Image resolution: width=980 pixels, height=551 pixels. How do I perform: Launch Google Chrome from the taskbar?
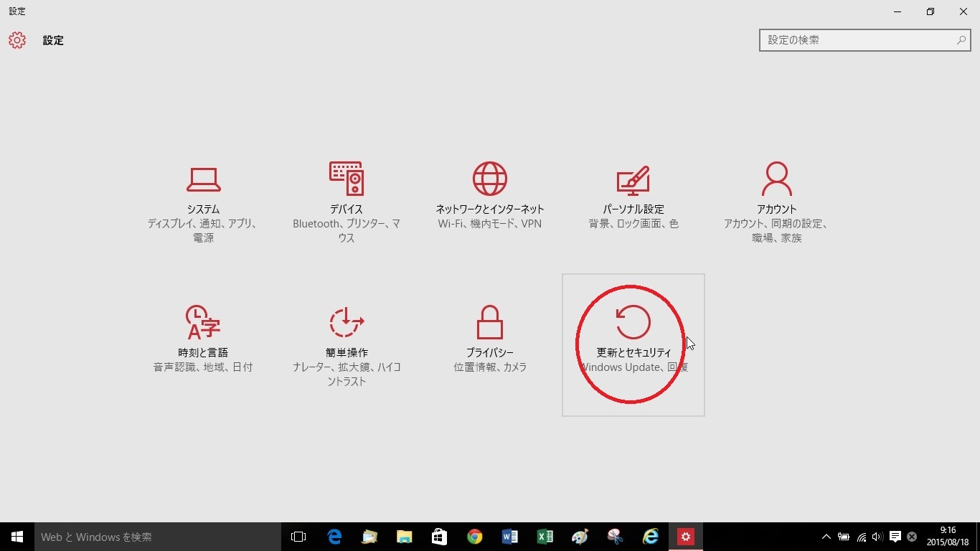click(474, 537)
